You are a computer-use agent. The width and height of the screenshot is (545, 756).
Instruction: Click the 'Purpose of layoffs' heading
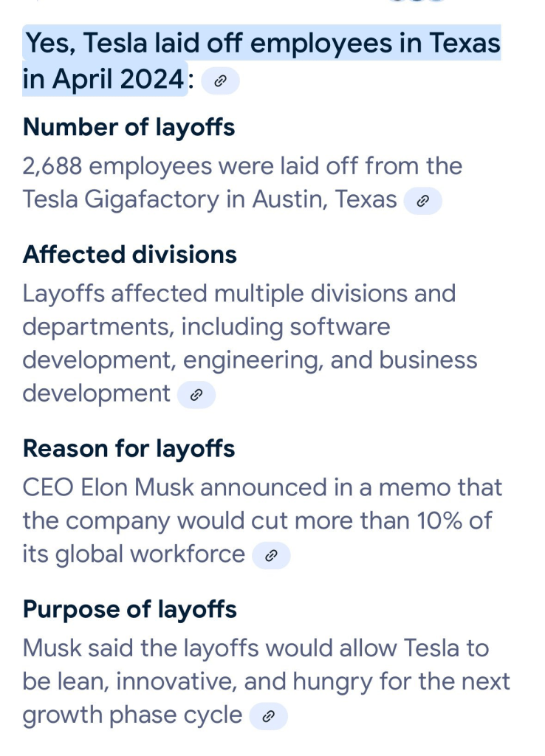tap(129, 609)
